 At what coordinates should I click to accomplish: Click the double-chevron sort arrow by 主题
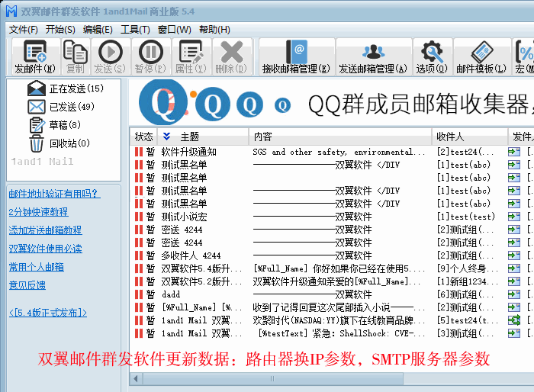[x=166, y=137]
